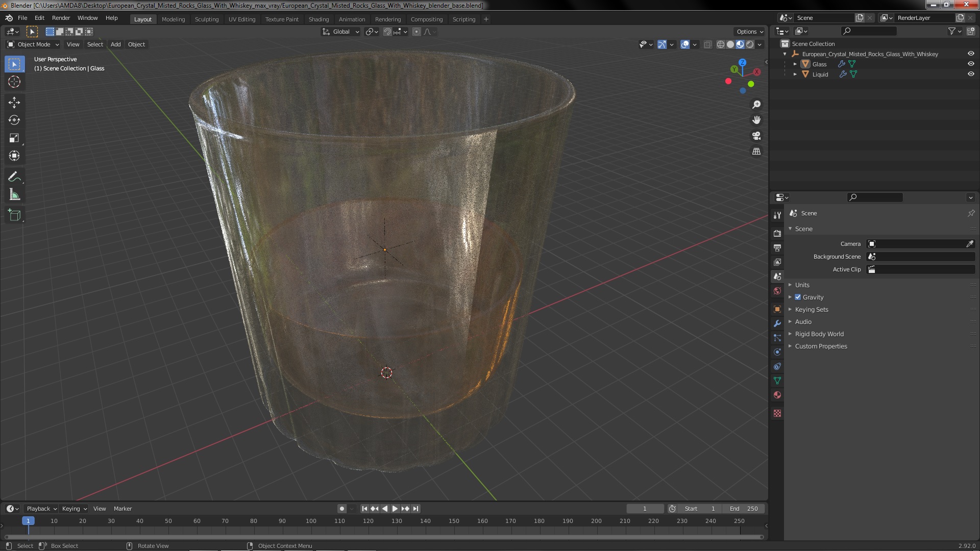Hide the Liquid object in outliner
This screenshot has width=980, height=551.
pos(971,74)
